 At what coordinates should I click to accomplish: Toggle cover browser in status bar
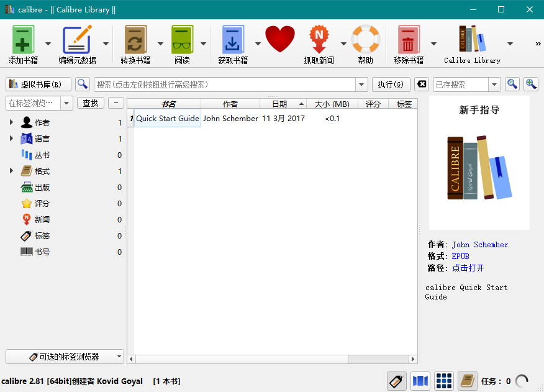tap(420, 381)
